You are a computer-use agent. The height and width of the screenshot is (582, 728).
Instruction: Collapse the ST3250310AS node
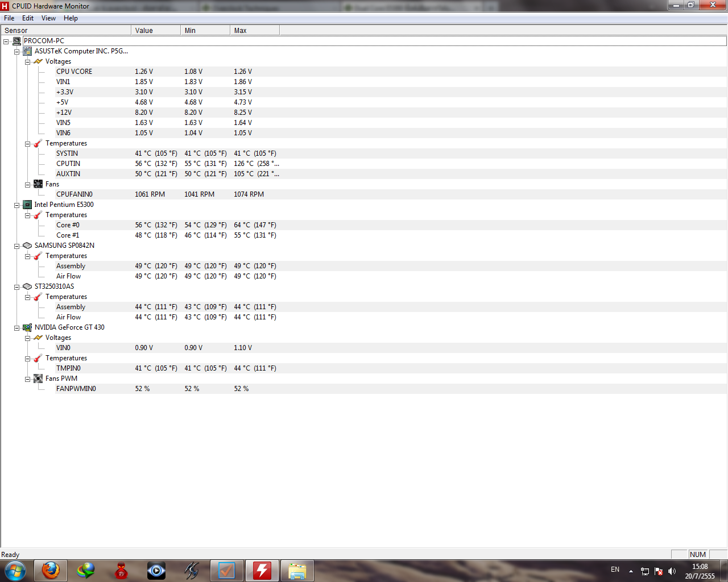[17, 287]
